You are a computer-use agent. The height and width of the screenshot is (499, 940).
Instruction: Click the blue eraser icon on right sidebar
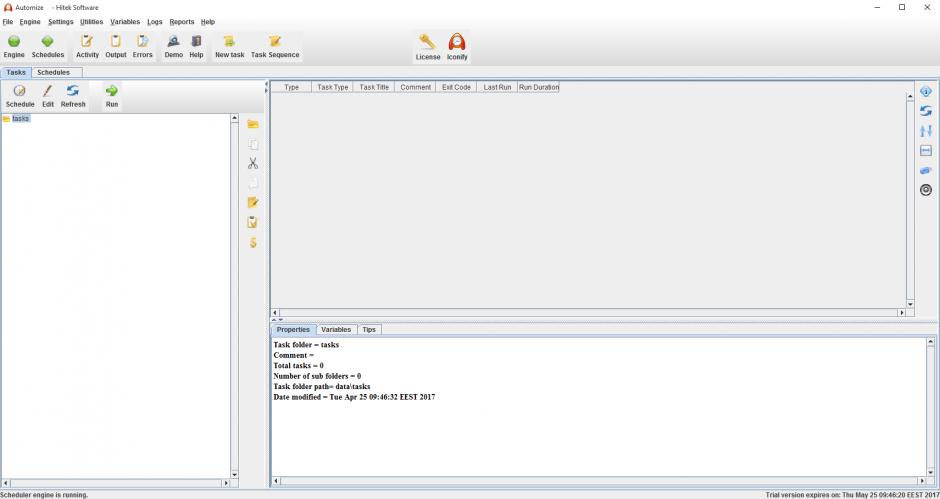pyautogui.click(x=926, y=171)
